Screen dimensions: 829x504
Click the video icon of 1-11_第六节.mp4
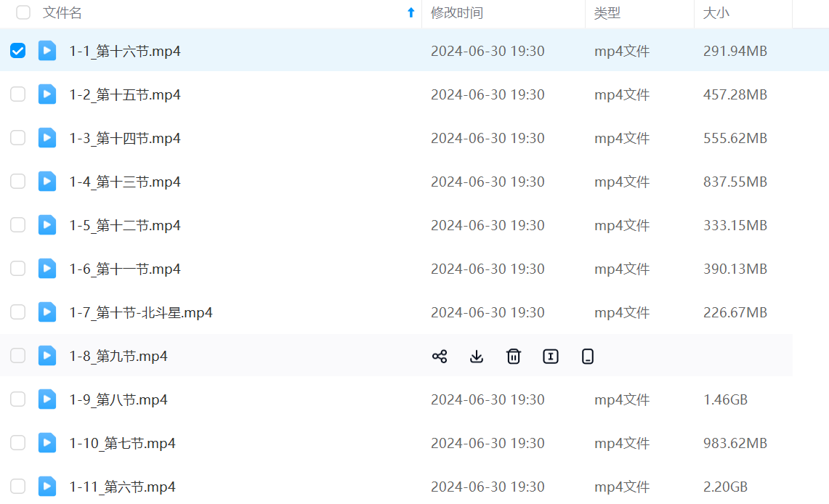point(47,487)
